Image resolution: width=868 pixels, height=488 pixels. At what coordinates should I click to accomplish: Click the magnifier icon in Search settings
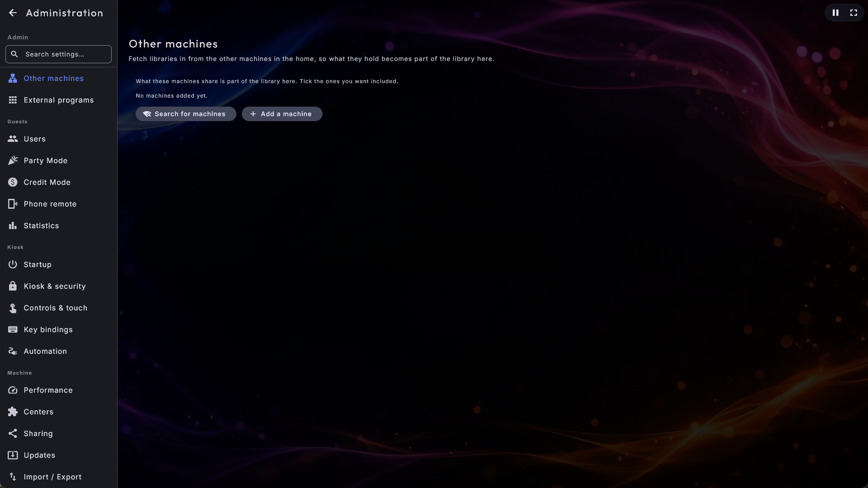click(x=14, y=54)
